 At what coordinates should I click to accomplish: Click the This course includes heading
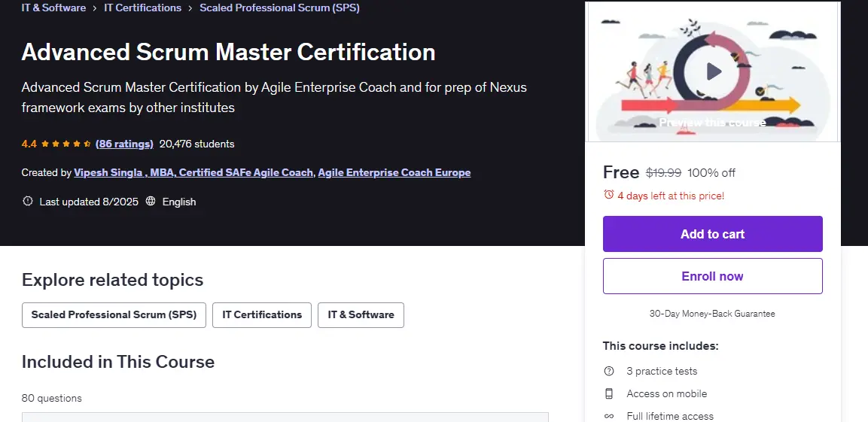(660, 346)
